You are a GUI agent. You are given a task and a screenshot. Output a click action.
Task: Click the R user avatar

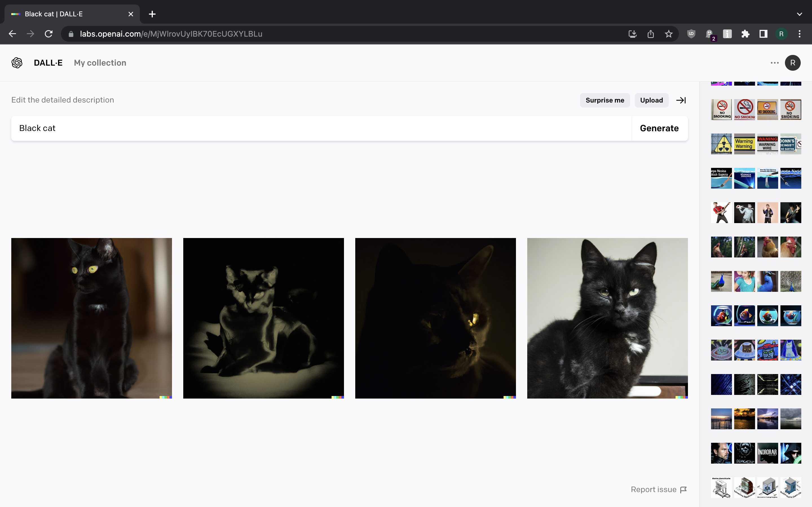tap(793, 63)
